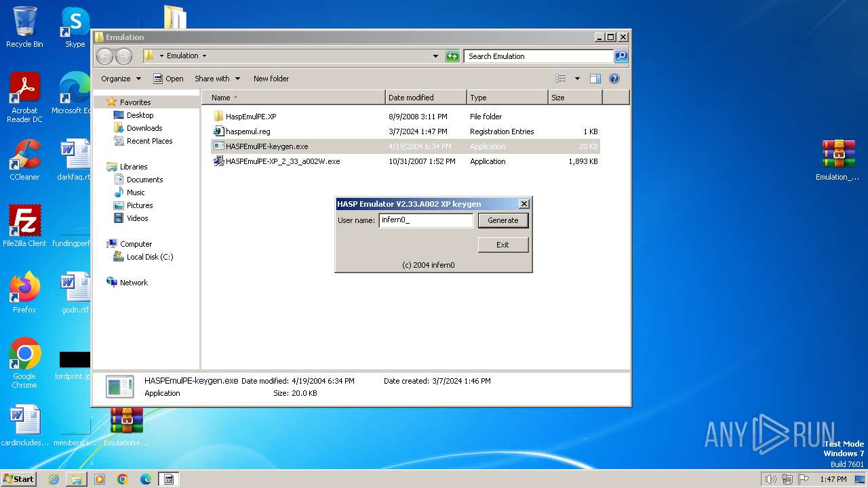Select Libraries in the navigation pane
The image size is (868, 488).
(134, 167)
